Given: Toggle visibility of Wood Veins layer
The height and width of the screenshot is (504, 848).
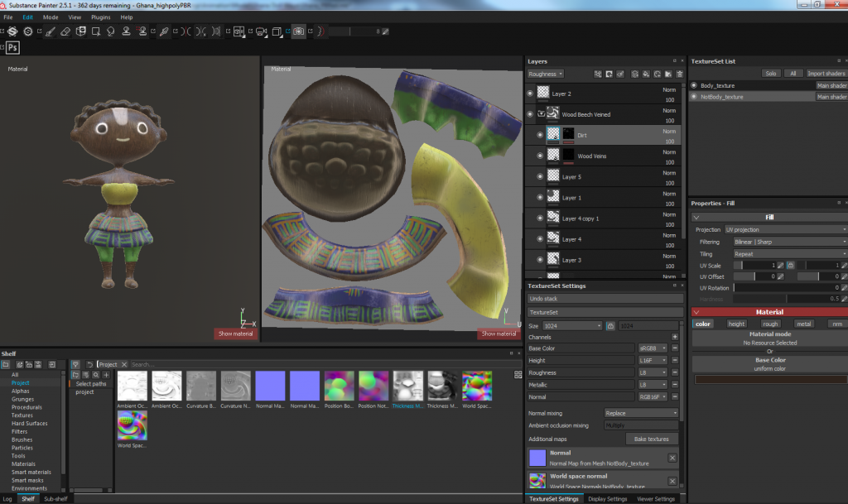Looking at the screenshot, I should pyautogui.click(x=540, y=156).
